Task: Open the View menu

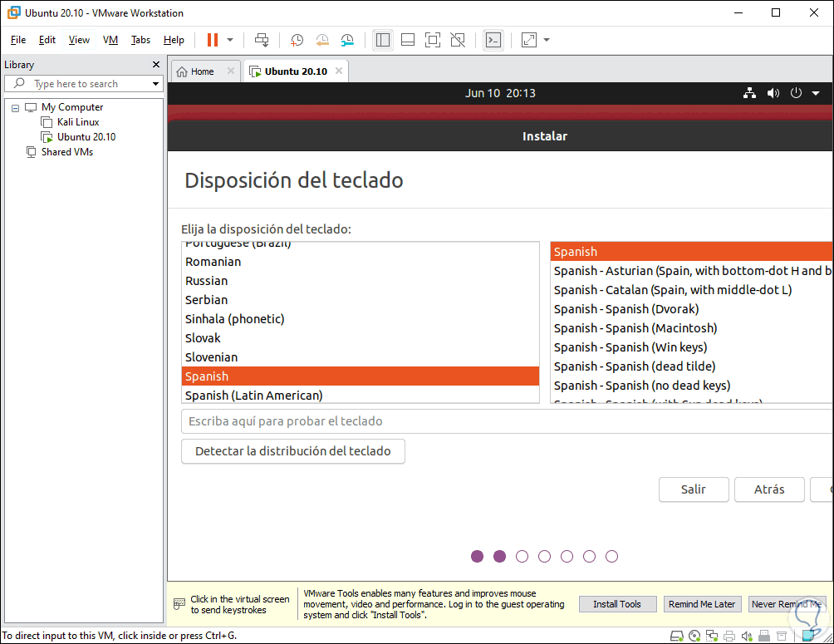Action: [x=79, y=40]
